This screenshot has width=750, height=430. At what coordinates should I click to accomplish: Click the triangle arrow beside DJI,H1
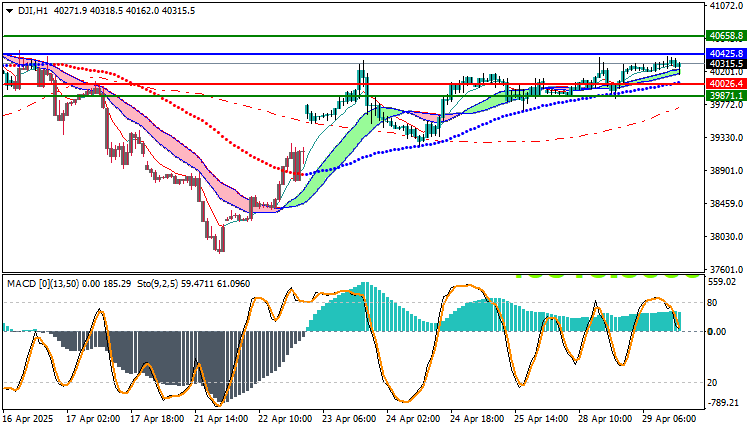click(10, 11)
